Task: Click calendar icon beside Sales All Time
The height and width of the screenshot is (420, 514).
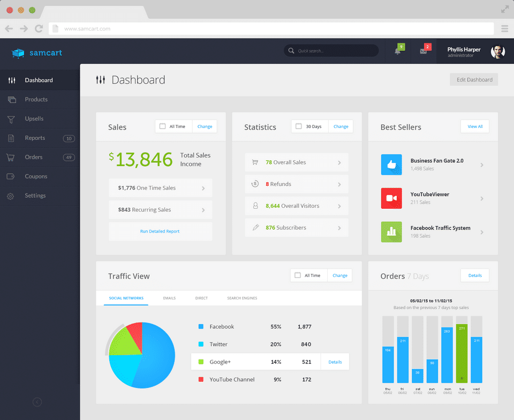Action: click(x=162, y=126)
